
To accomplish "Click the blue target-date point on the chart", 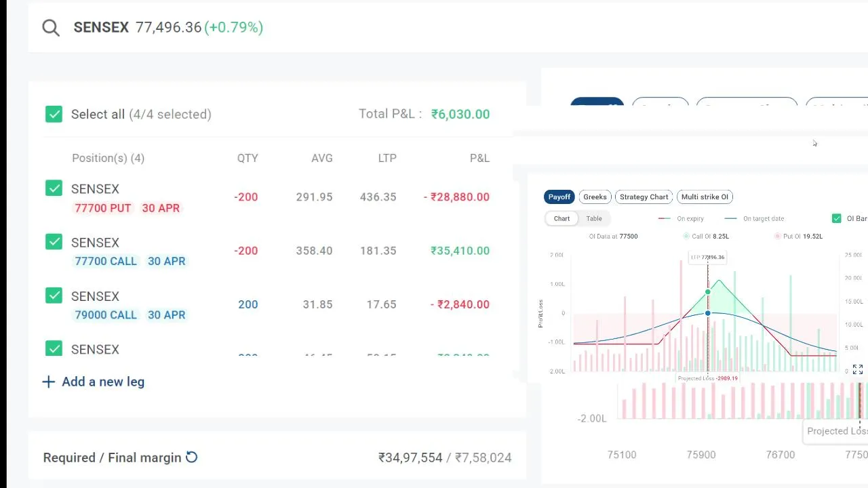I will click(708, 313).
